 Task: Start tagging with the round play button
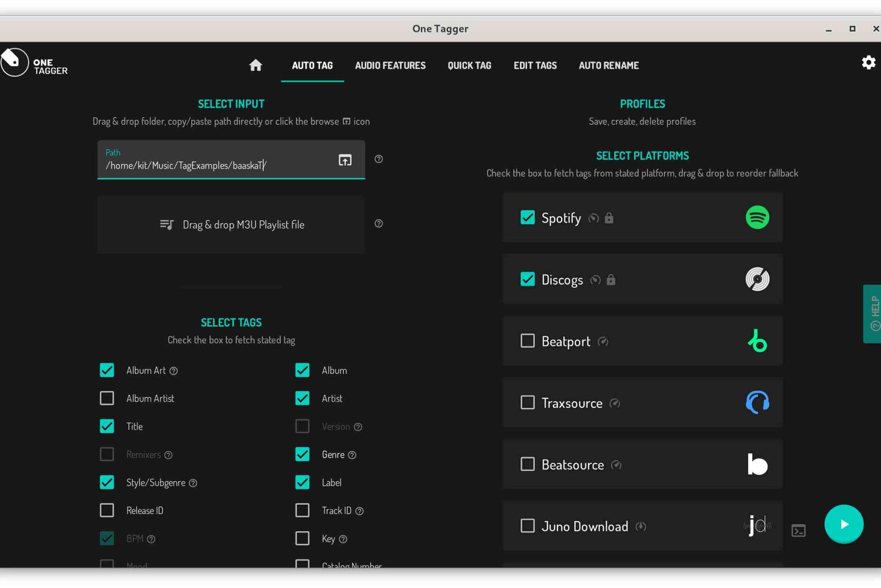(x=844, y=524)
